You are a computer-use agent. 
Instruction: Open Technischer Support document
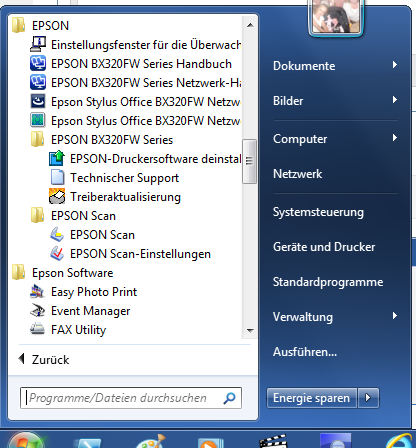[114, 178]
